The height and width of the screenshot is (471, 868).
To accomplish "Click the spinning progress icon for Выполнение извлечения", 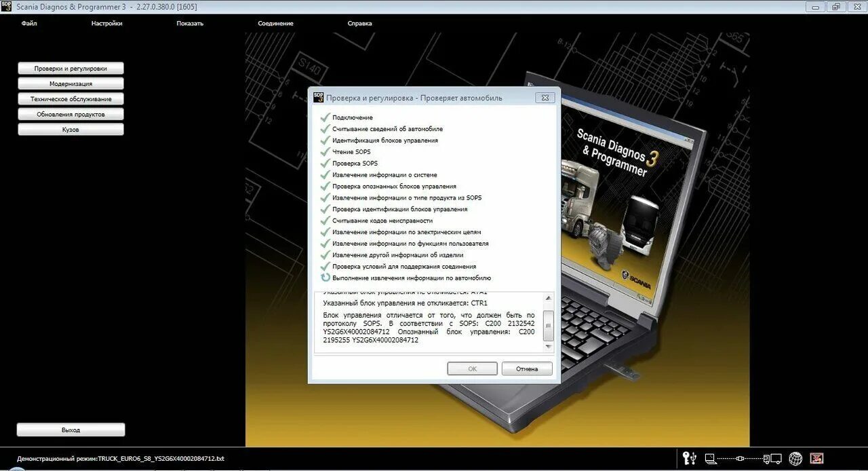I will point(325,278).
